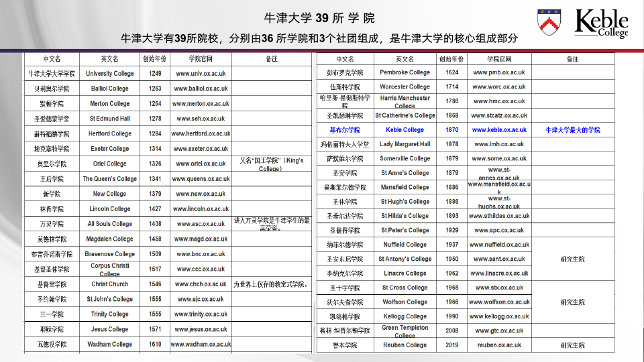Click the Keble College wordmark text logo
This screenshot has height=362, width=644.
601,23
